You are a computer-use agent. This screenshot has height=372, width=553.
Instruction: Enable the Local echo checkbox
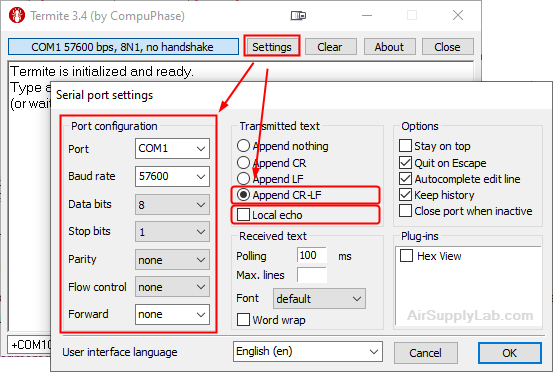coord(243,215)
